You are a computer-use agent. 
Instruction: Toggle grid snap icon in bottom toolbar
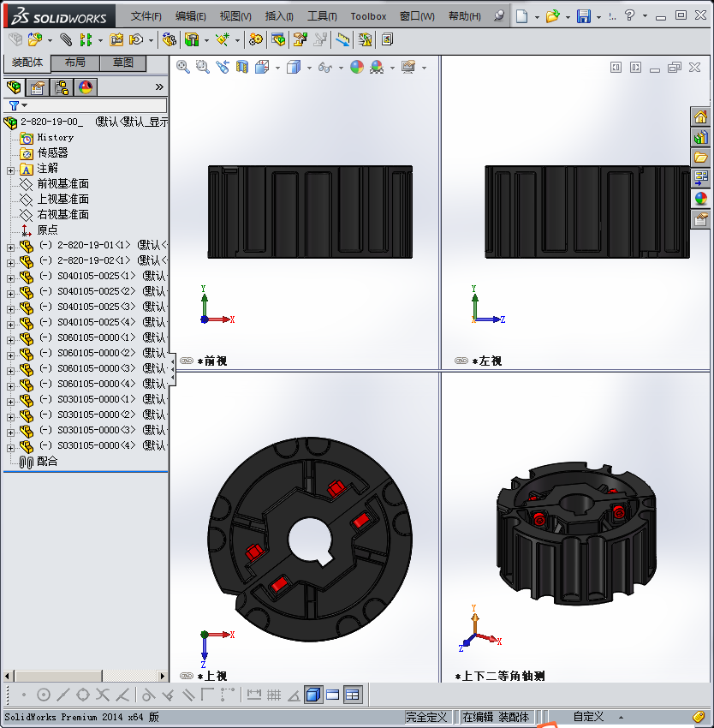[x=274, y=695]
